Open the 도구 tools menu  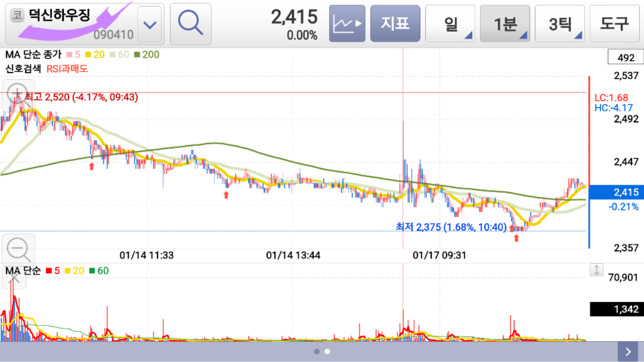click(614, 23)
